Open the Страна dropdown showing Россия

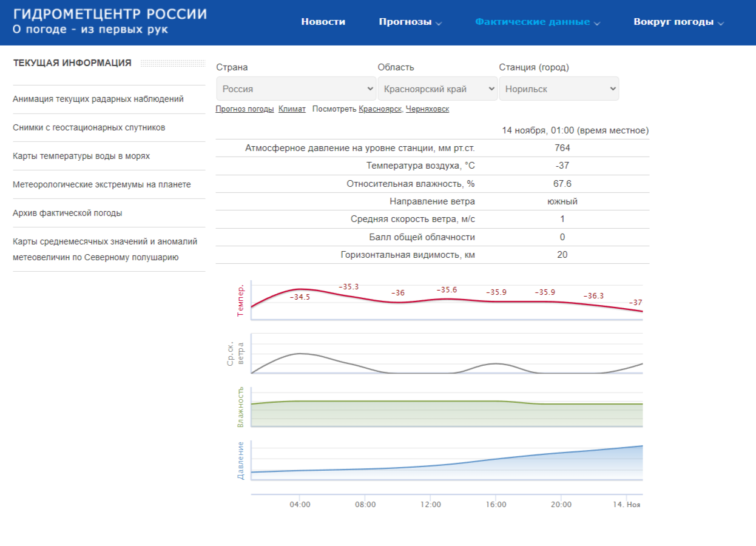coord(296,89)
